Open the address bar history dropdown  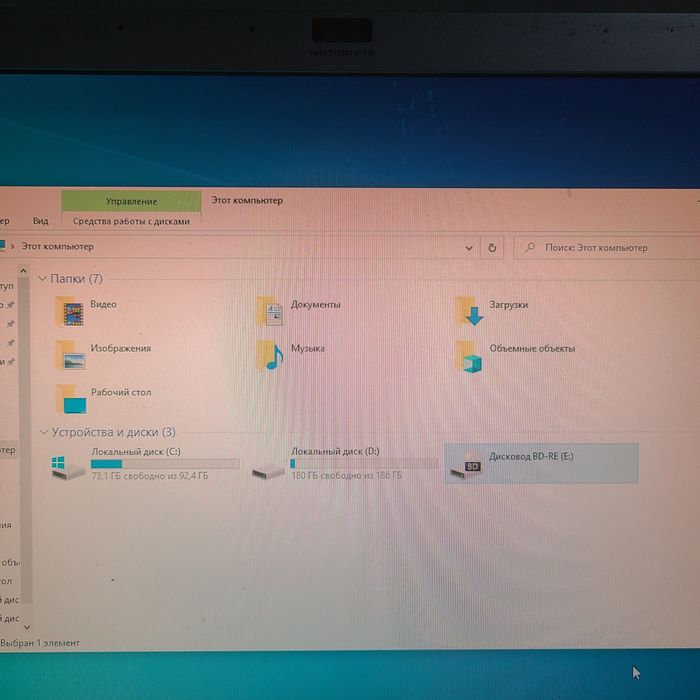tap(469, 248)
